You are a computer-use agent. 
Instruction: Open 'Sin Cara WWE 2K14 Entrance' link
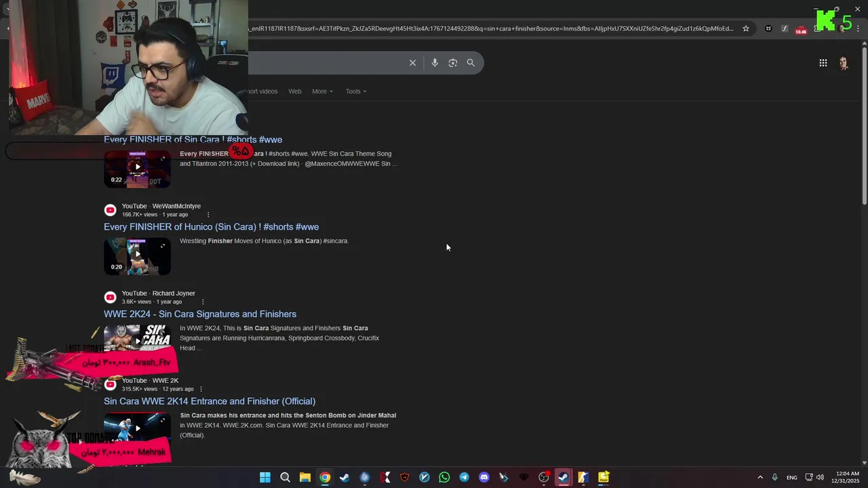(210, 401)
